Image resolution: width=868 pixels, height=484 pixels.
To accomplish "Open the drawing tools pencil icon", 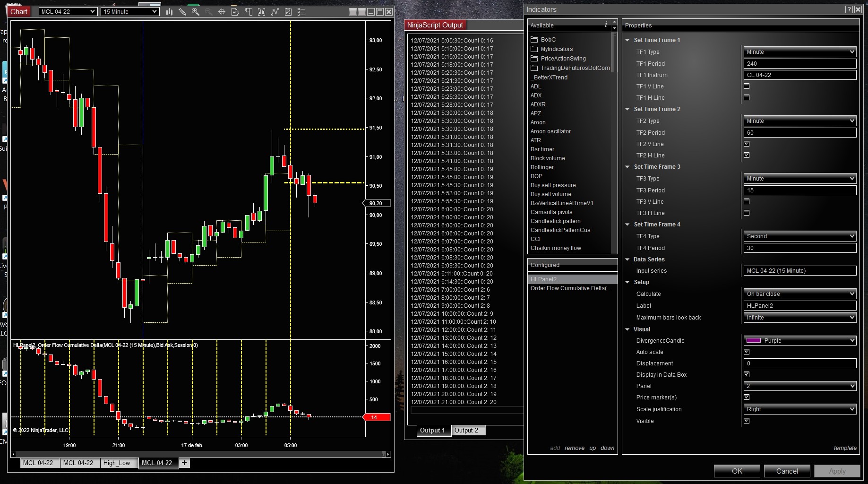I will [x=182, y=12].
